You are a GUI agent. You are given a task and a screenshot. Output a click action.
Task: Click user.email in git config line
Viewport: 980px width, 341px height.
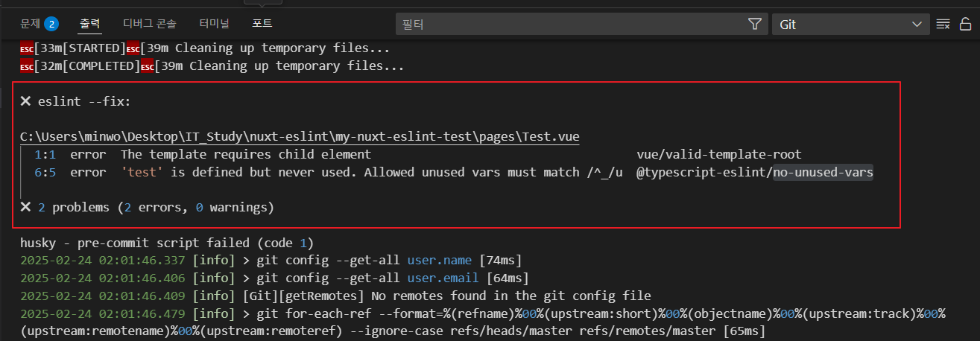tap(443, 278)
